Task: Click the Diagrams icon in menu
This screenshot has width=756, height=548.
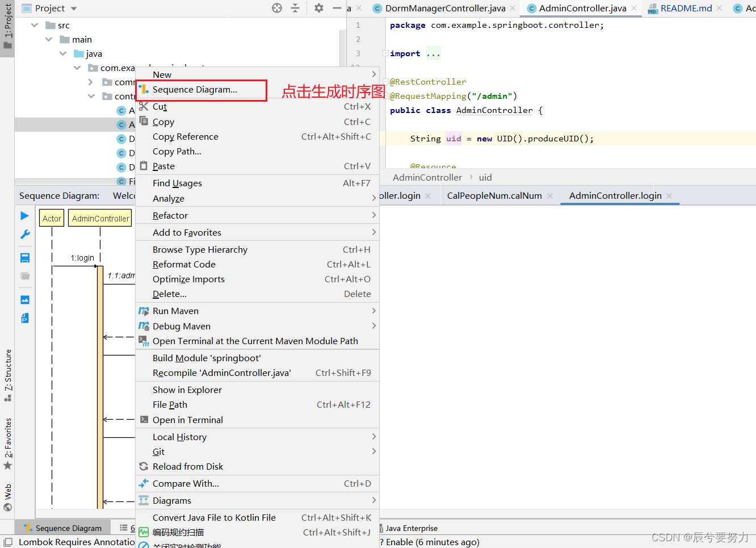Action: pyautogui.click(x=144, y=500)
